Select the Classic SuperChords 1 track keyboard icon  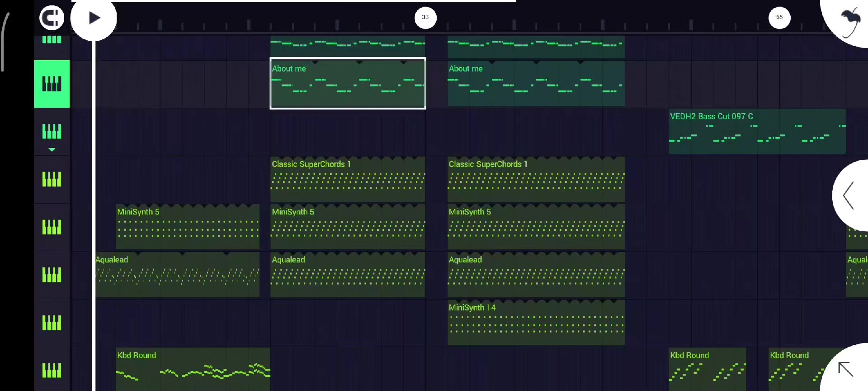[52, 179]
